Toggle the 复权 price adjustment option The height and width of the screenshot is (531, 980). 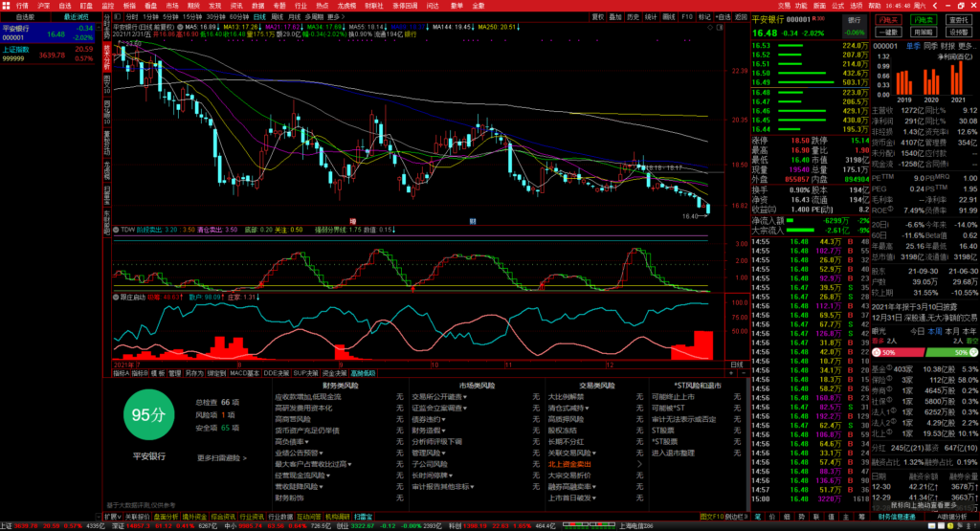click(598, 17)
